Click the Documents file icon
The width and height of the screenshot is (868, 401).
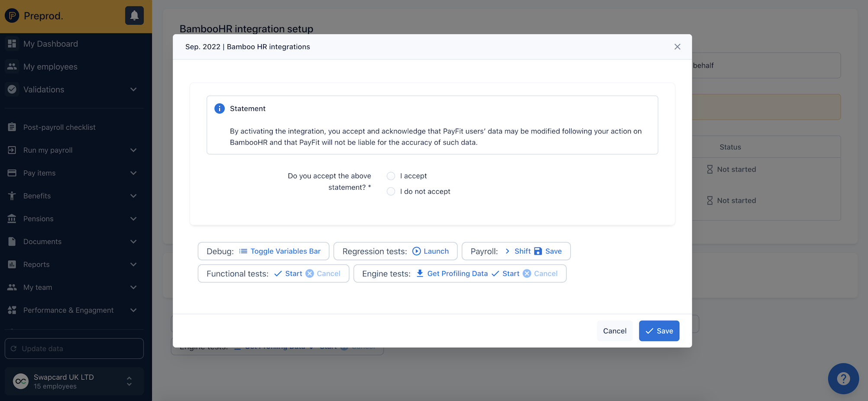coord(12,242)
